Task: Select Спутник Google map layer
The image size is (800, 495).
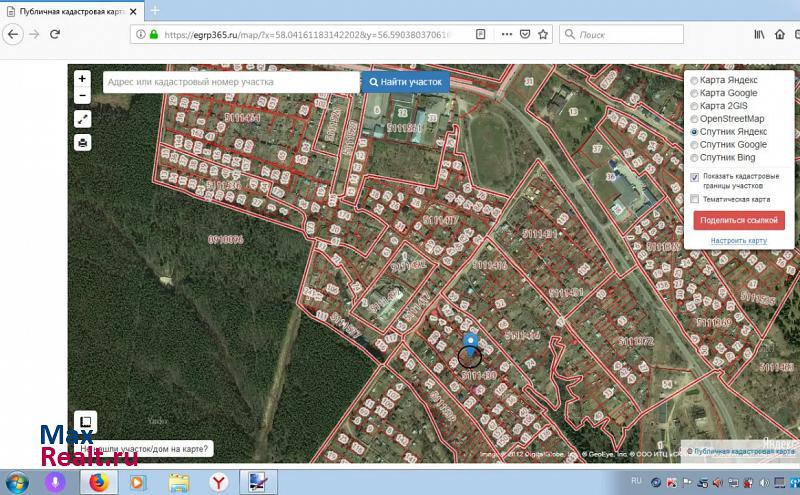Action: 695,145
